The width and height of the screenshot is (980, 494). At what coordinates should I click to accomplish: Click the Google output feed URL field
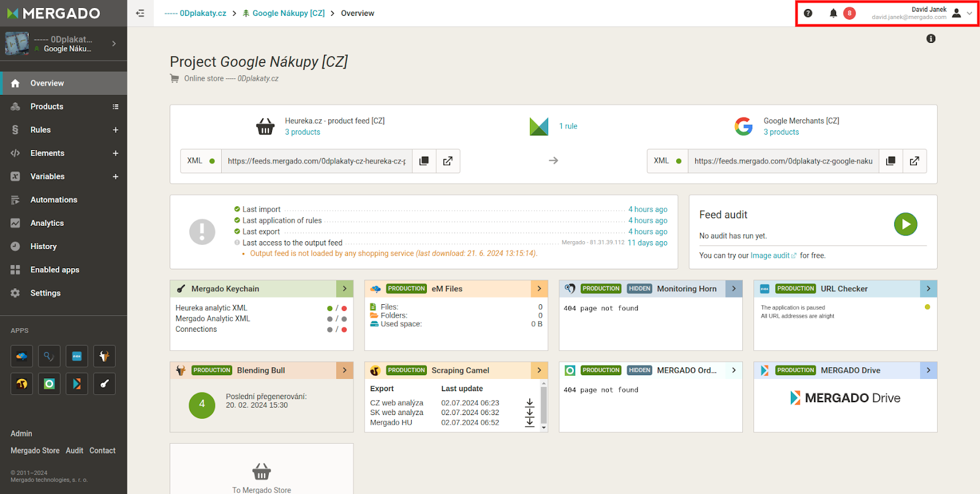(x=783, y=161)
